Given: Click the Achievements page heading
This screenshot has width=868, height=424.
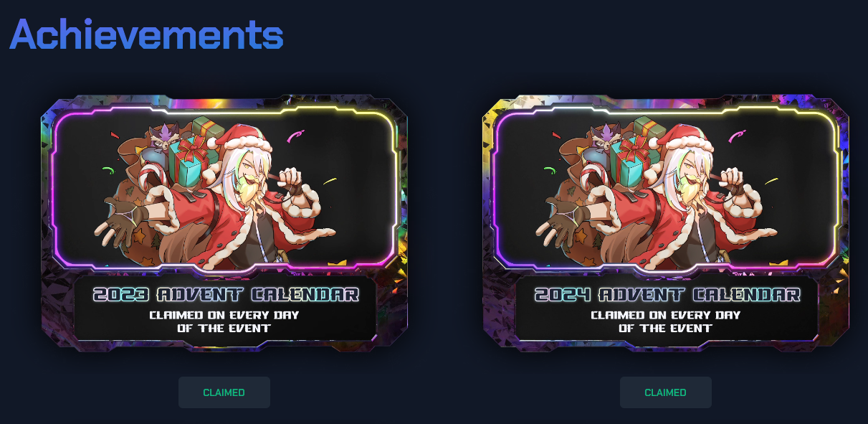Looking at the screenshot, I should [x=147, y=34].
